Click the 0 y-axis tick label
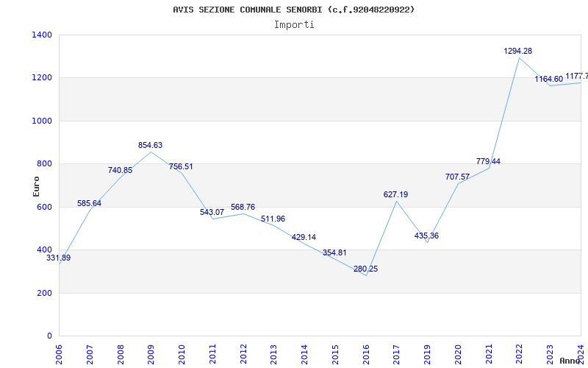 click(x=49, y=336)
